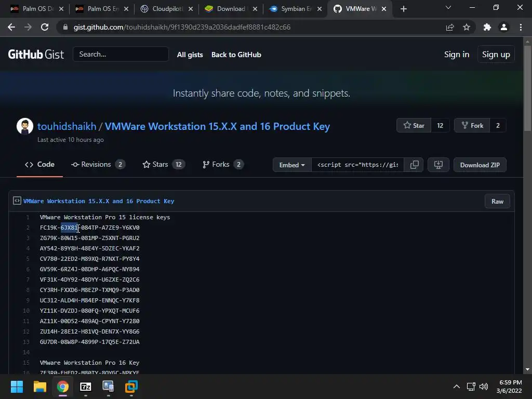Switch to second Palm OS tab

click(101, 9)
